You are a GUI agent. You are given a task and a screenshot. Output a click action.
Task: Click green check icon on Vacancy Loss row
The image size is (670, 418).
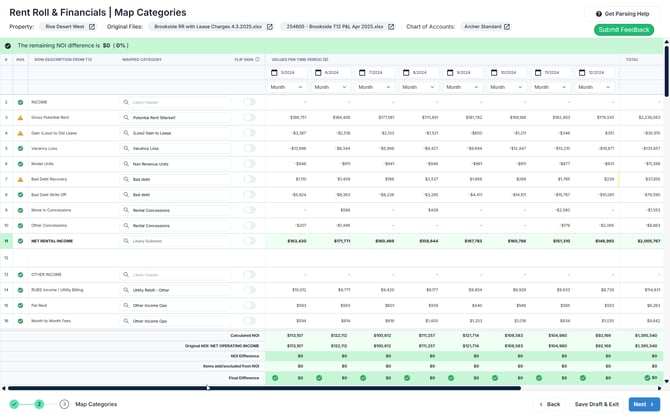pyautogui.click(x=20, y=148)
